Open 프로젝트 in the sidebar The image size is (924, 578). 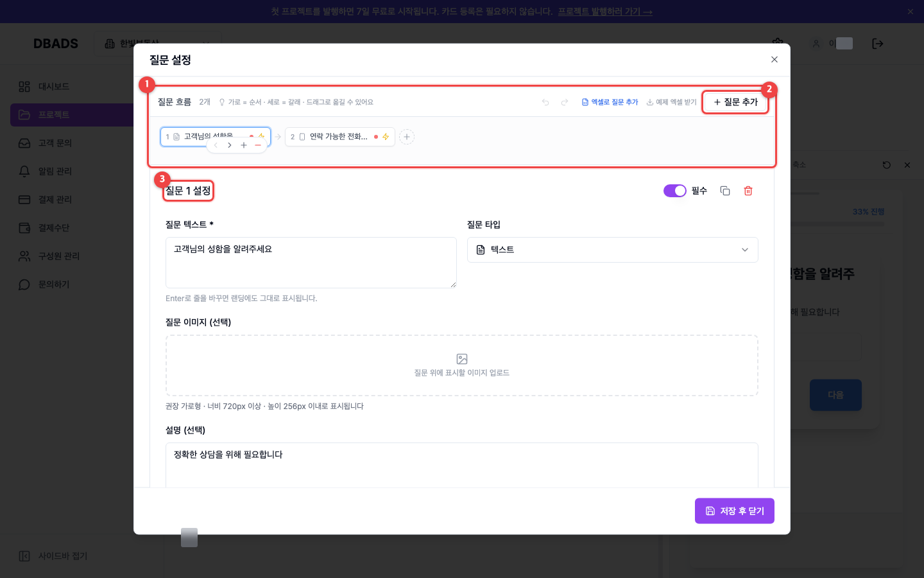[x=72, y=115]
